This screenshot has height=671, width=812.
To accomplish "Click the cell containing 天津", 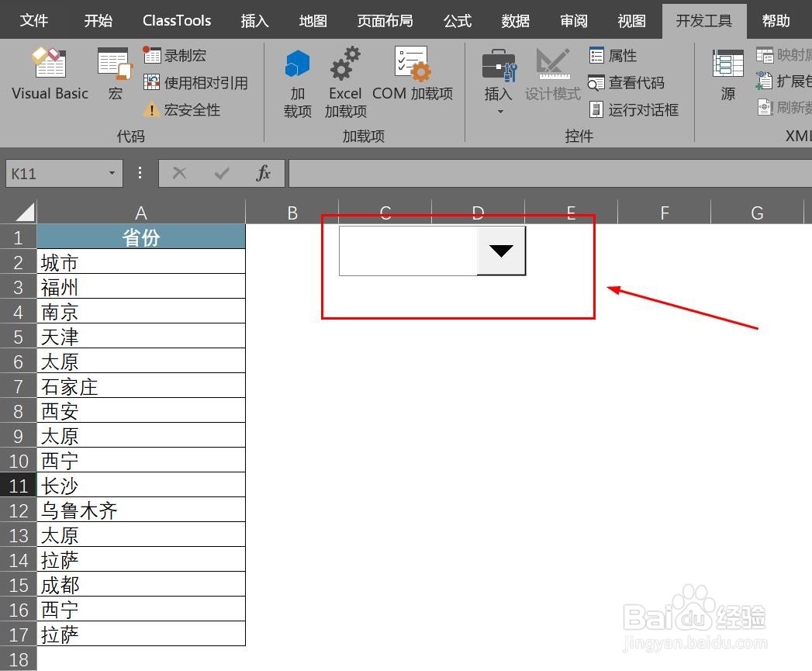I will pyautogui.click(x=141, y=337).
